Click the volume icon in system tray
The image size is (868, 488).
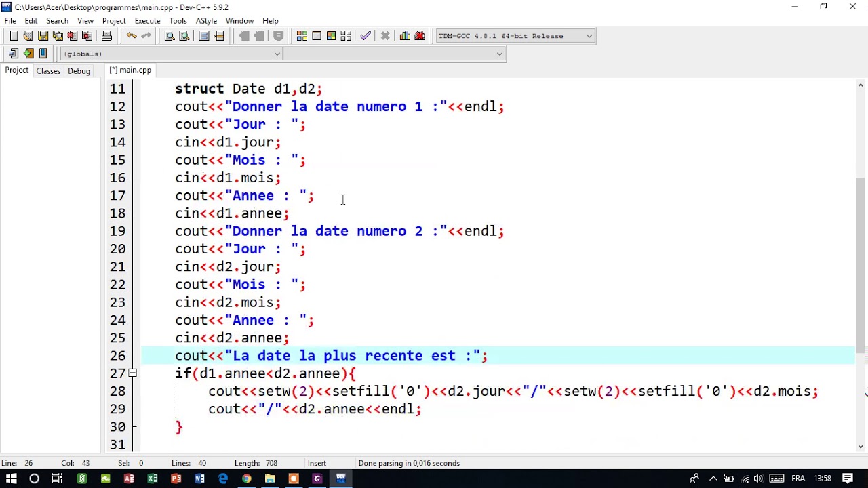(x=758, y=479)
